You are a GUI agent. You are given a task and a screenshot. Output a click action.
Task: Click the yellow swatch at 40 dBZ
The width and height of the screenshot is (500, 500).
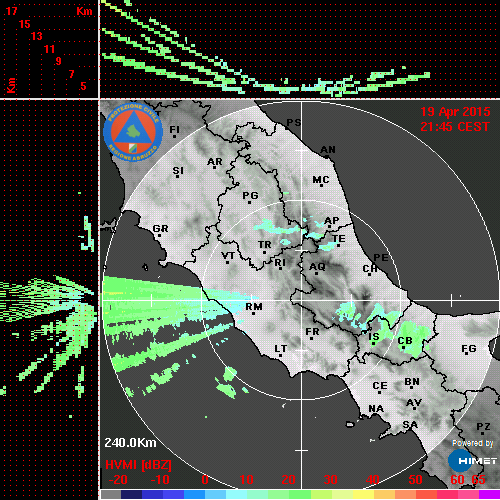coord(363,494)
